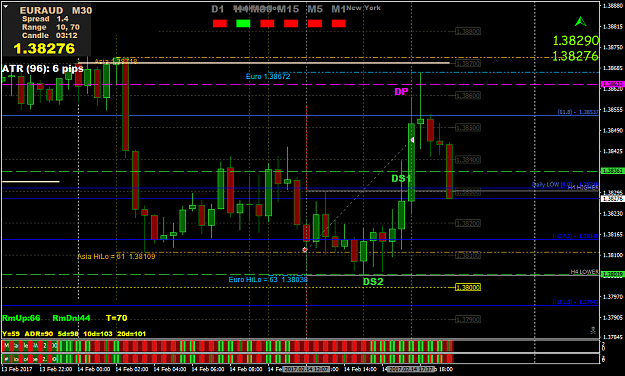Select the H4 LOWER label
The width and height of the screenshot is (625, 376).
tap(584, 272)
